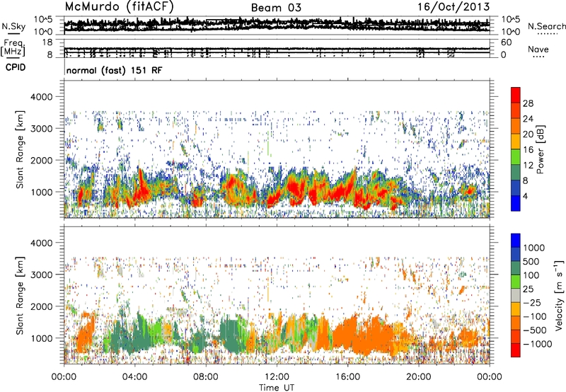The width and height of the screenshot is (566, 392).
Task: Click the '1000' tick on Velocity scale
Action: [x=534, y=248]
